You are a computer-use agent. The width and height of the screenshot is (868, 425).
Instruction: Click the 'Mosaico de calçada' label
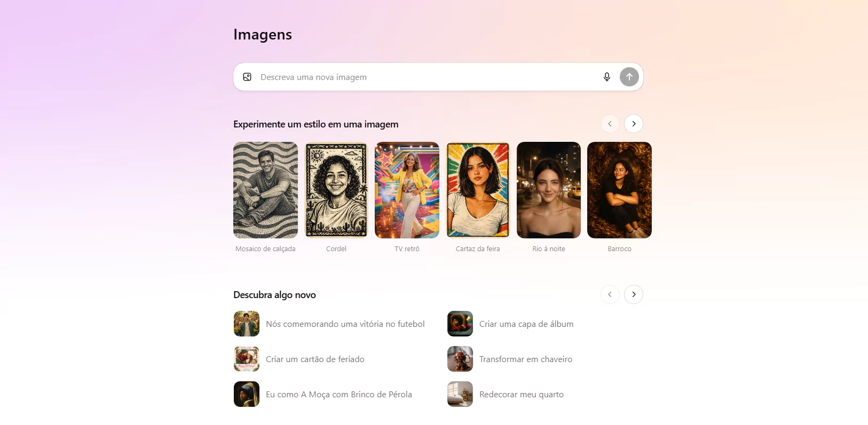(265, 249)
